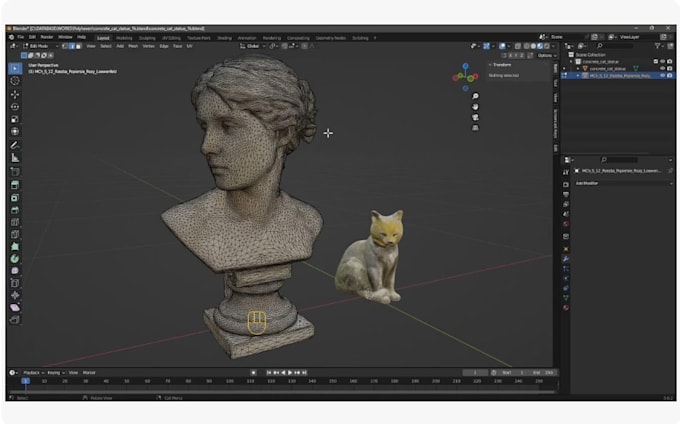
Task: Collapse the Transform panel
Action: point(490,65)
